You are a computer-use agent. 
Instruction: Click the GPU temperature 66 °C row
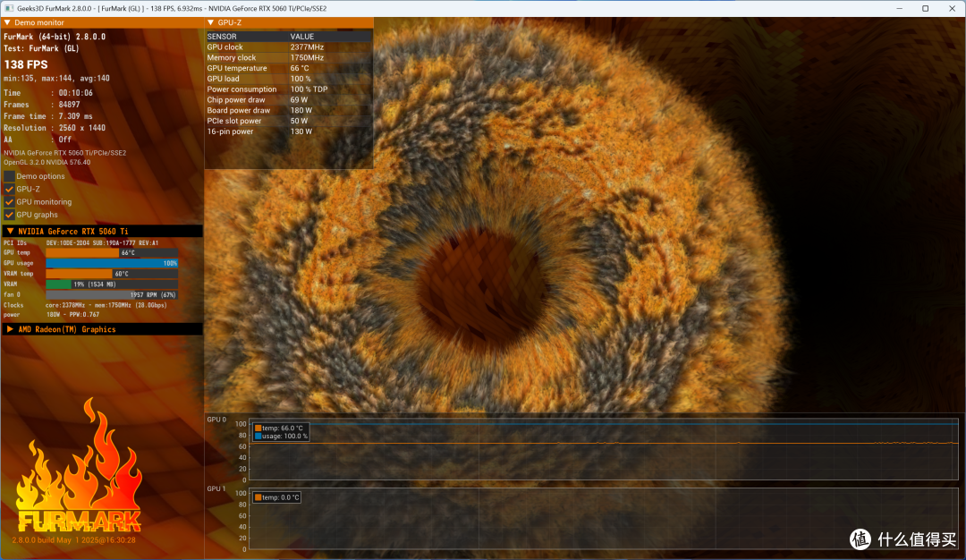coord(289,68)
